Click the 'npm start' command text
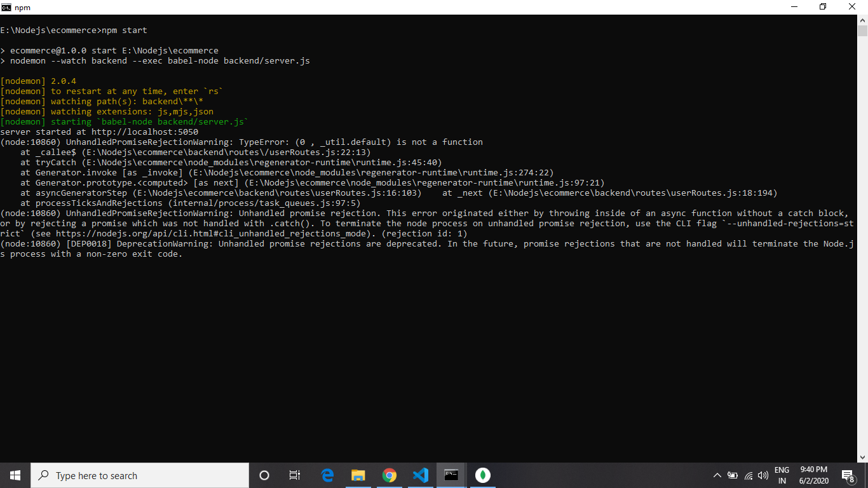The image size is (868, 488). tap(125, 30)
